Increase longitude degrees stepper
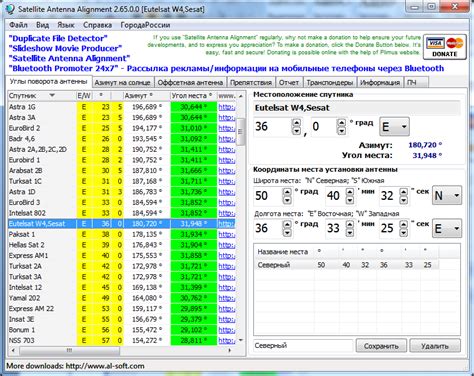Viewport: 474px width, 376px height. pyautogui.click(x=287, y=224)
